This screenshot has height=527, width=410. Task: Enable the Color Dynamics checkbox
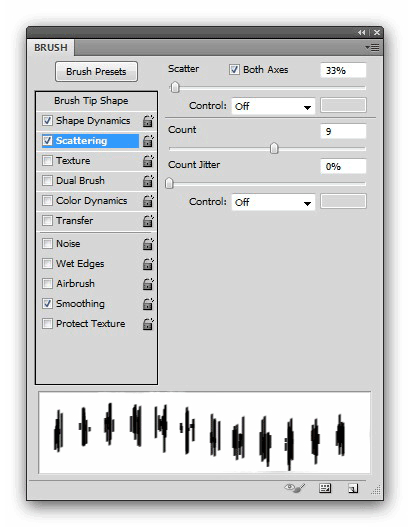47,201
